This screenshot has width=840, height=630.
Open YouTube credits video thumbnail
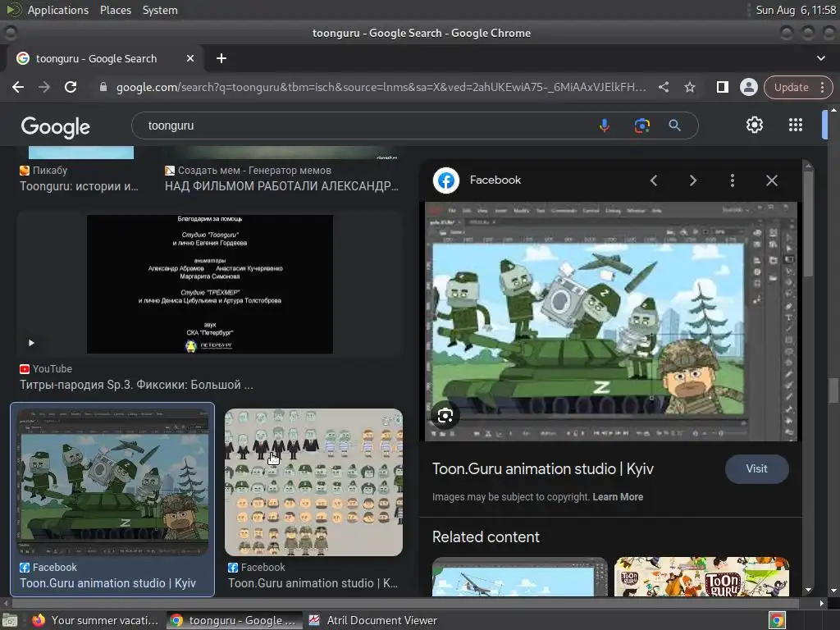[x=209, y=284]
